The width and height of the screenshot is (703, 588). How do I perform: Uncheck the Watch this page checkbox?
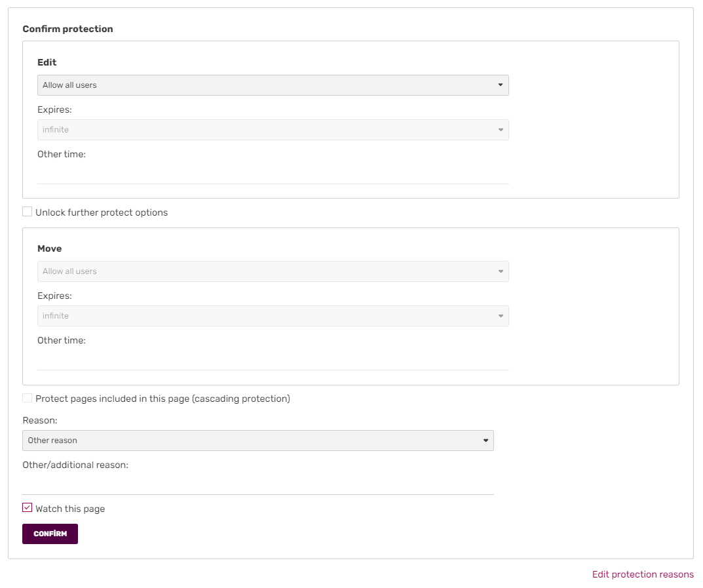click(x=28, y=507)
